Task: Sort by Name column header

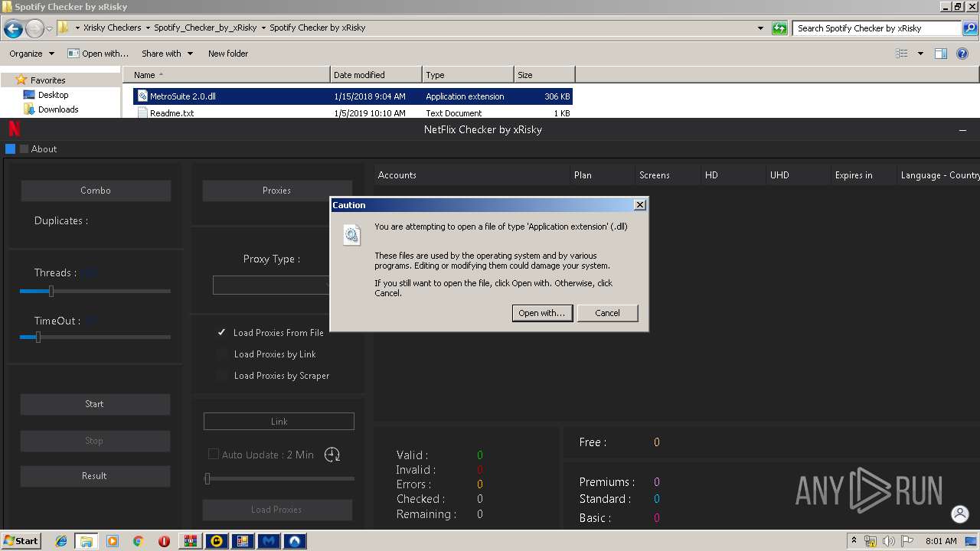Action: [226, 75]
